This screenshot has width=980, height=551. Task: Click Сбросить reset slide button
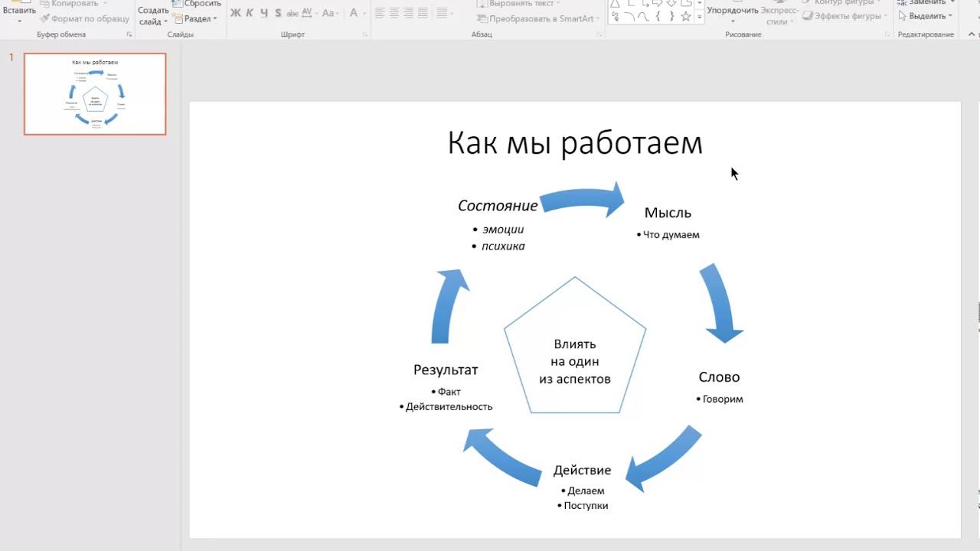pyautogui.click(x=197, y=4)
